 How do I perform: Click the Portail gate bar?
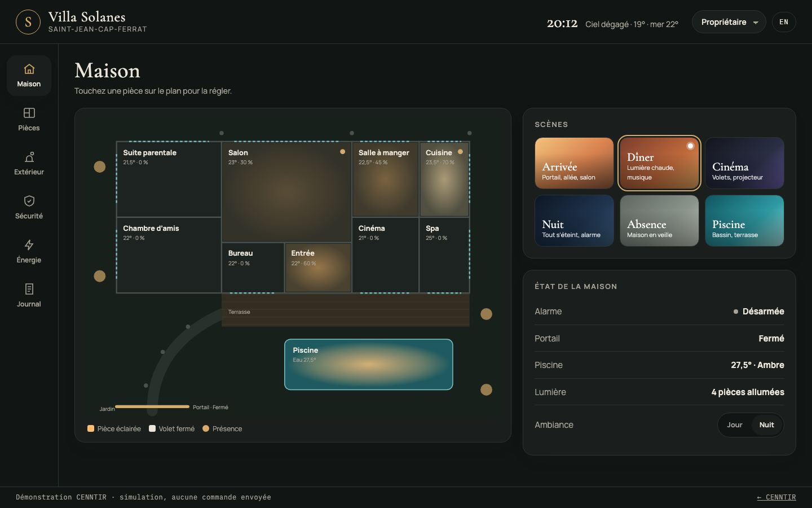click(x=152, y=406)
